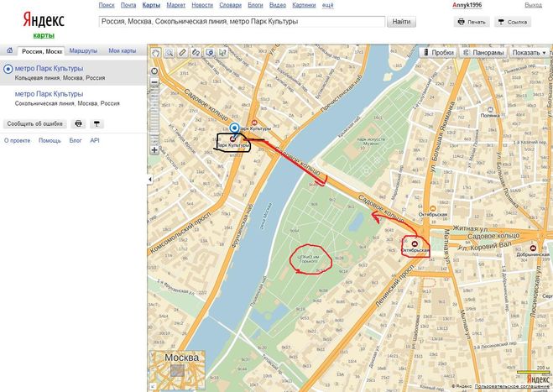Select the magnifier zoom tool
The width and height of the screenshot is (553, 392).
coord(170,53)
